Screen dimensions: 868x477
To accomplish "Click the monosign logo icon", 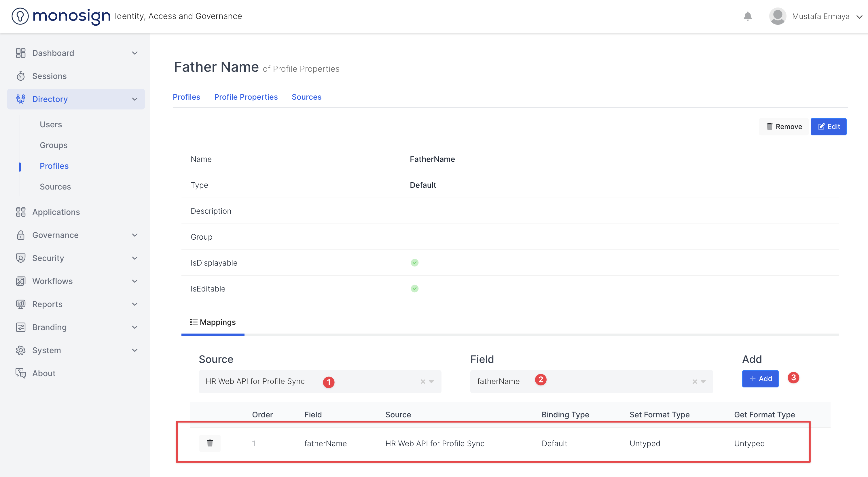I will pos(20,16).
